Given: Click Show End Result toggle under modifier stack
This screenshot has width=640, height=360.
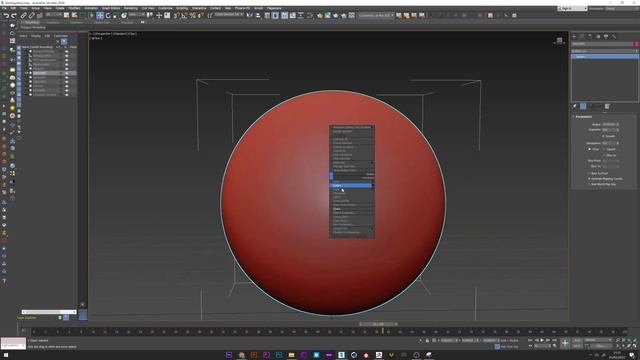Looking at the screenshot, I should (x=583, y=106).
